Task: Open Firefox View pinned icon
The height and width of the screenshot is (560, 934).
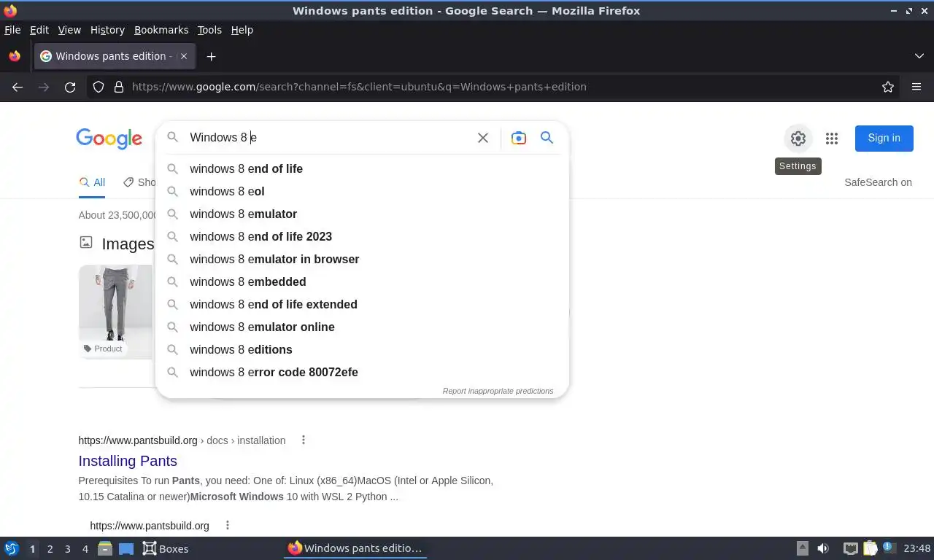Action: (14, 56)
